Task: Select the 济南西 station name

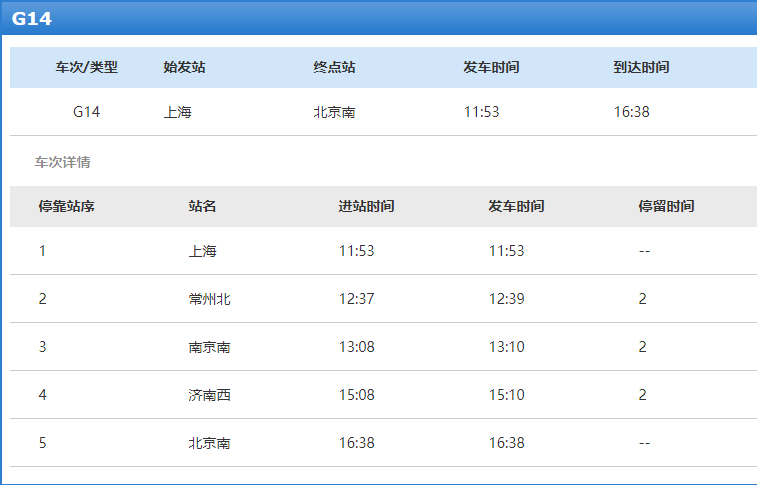Action: 210,395
